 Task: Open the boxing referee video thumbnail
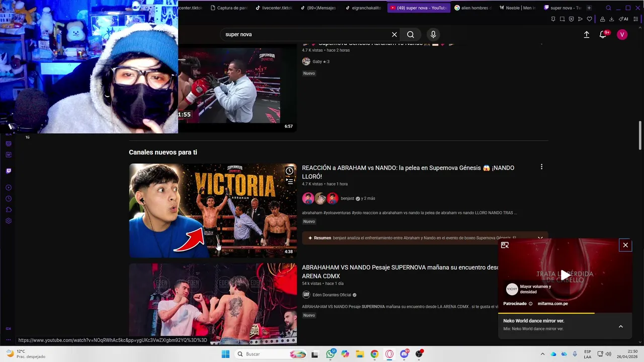pyautogui.click(x=237, y=88)
